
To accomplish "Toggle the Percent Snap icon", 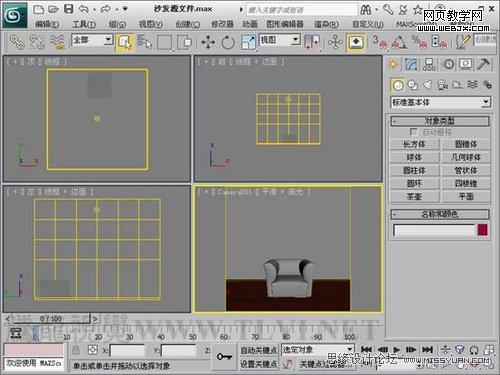I will pos(419,42).
